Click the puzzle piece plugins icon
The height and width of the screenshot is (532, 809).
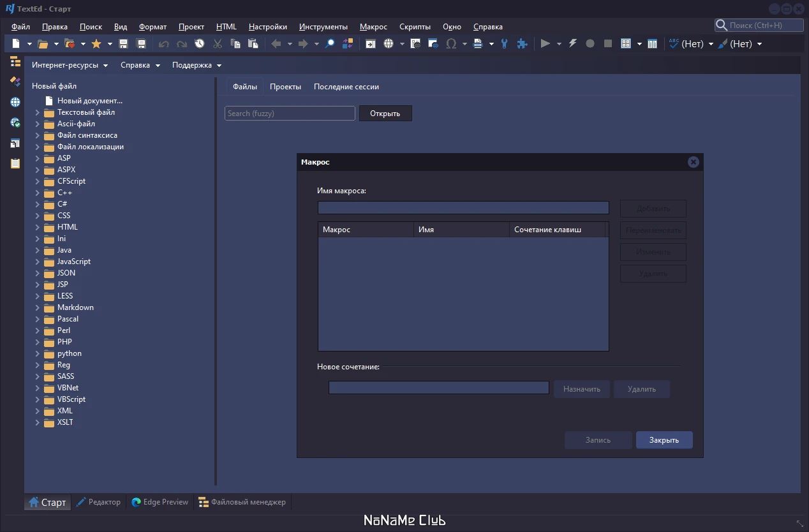522,43
